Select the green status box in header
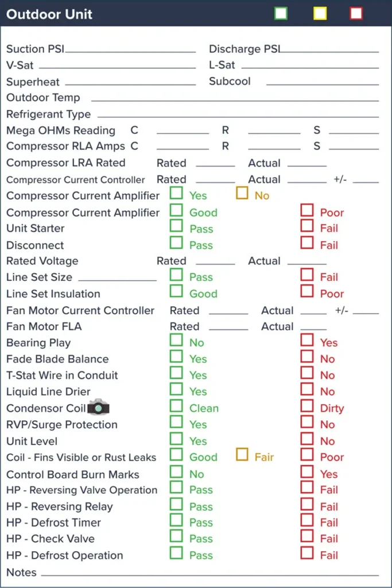392x588 pixels. click(x=281, y=14)
